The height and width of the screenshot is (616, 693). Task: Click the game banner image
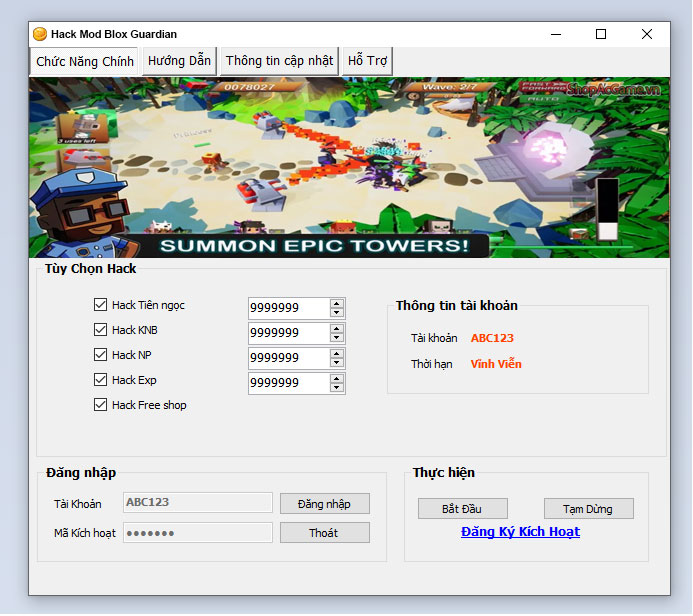[x=349, y=168]
